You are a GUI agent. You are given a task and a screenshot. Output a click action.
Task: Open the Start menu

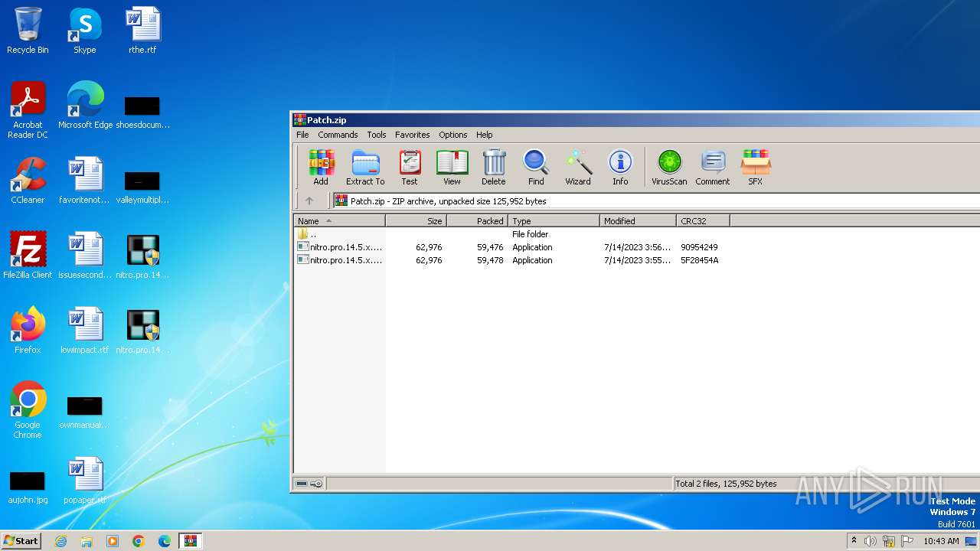[x=21, y=540]
